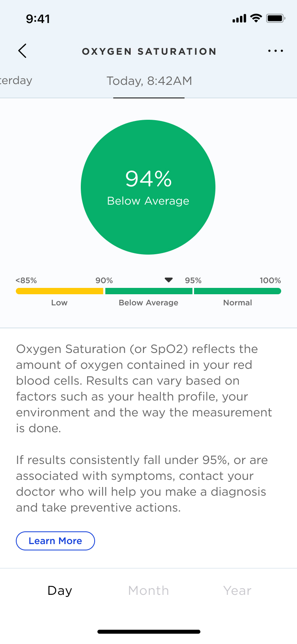Image resolution: width=297 pixels, height=644 pixels.
Task: Tap the black triangle marker above scale
Action: [x=169, y=280]
